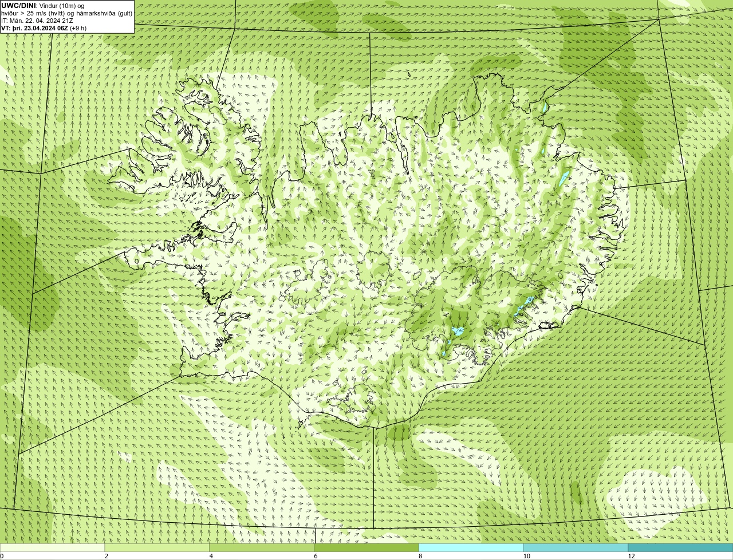Pick the teal legend segment above 12
Image resolution: width=733 pixels, height=560 pixels.
pyautogui.click(x=680, y=547)
